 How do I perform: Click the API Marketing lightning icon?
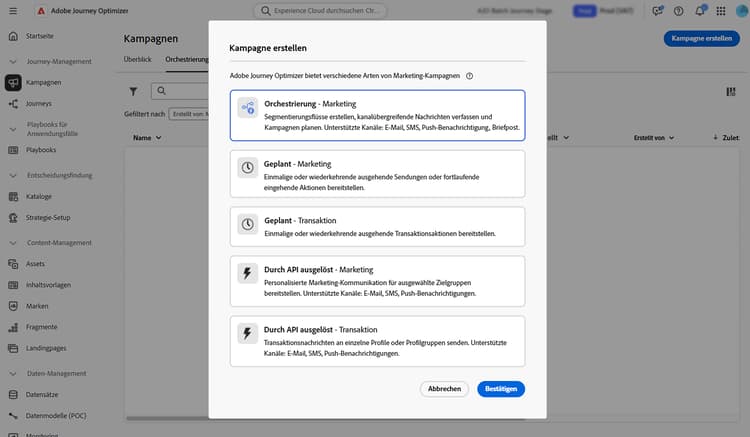pyautogui.click(x=247, y=273)
